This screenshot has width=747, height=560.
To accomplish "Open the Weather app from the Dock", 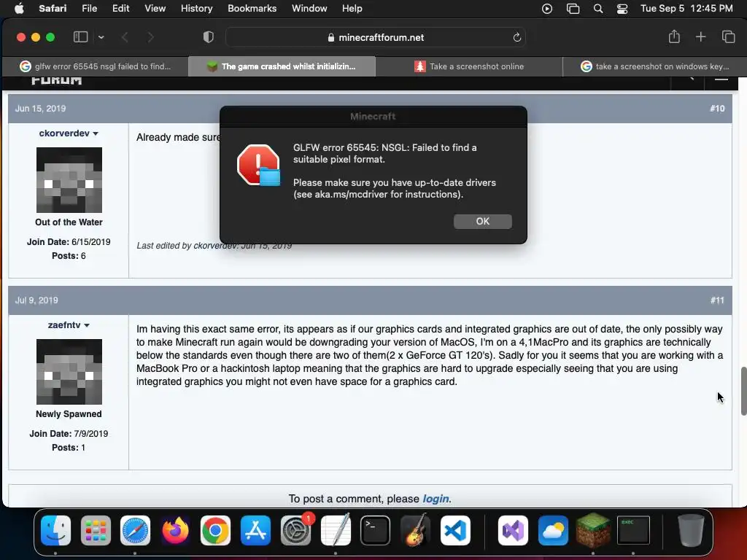I will pyautogui.click(x=553, y=530).
